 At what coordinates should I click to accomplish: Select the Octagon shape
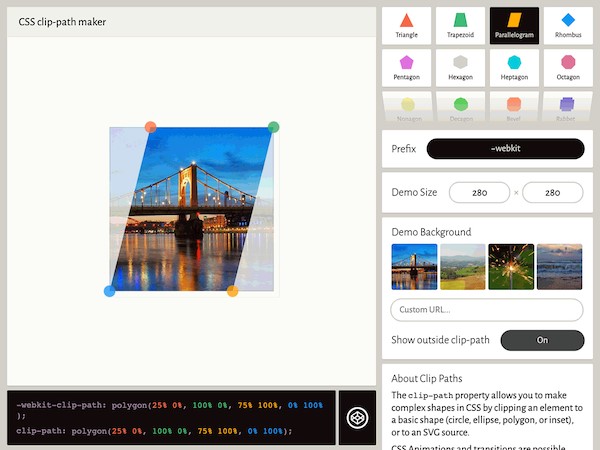click(x=568, y=67)
